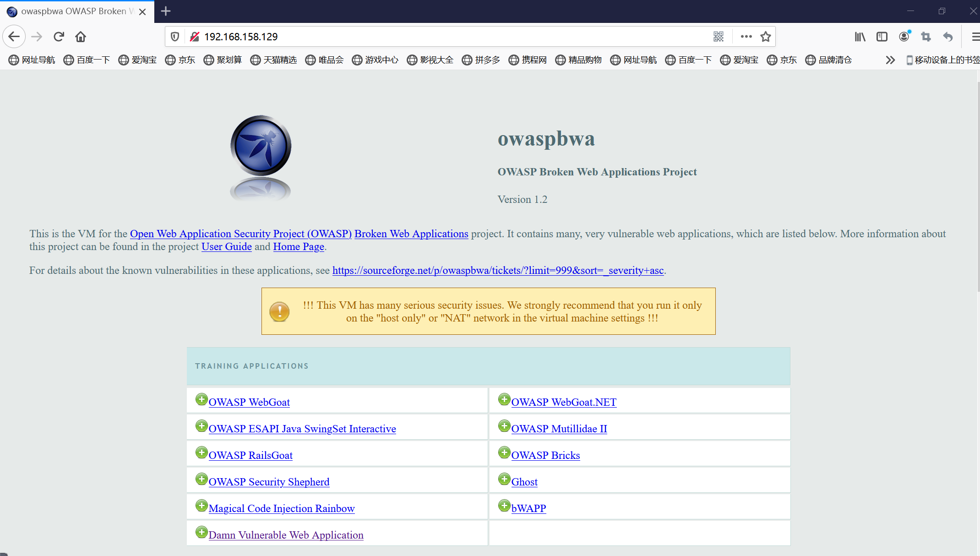Image resolution: width=980 pixels, height=556 pixels.
Task: Open the QR code icon in address bar
Action: click(x=719, y=37)
